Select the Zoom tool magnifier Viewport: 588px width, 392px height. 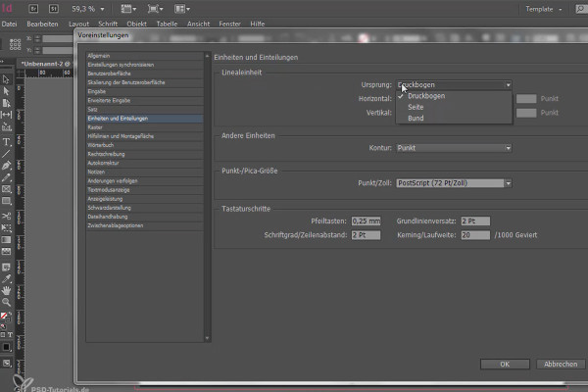click(x=6, y=302)
